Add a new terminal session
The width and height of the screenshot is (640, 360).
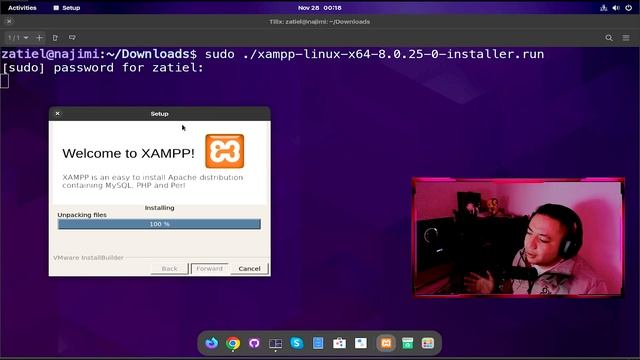pos(39,38)
